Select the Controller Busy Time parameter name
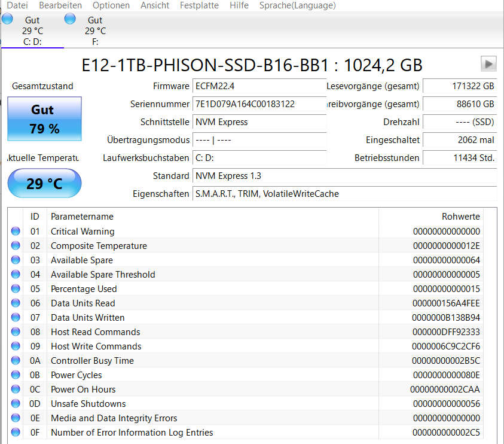This screenshot has height=444, width=504. (92, 361)
